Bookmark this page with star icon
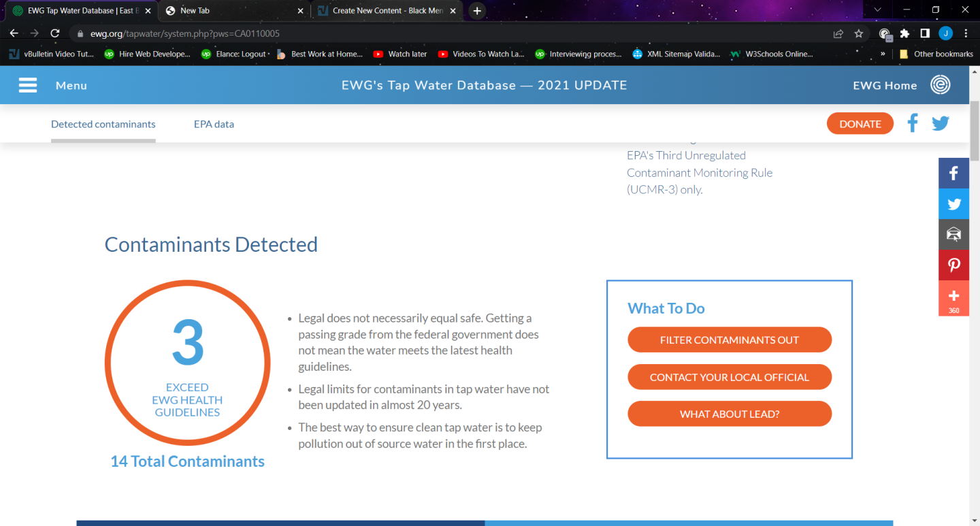Screen dimensions: 980x526 [859, 33]
